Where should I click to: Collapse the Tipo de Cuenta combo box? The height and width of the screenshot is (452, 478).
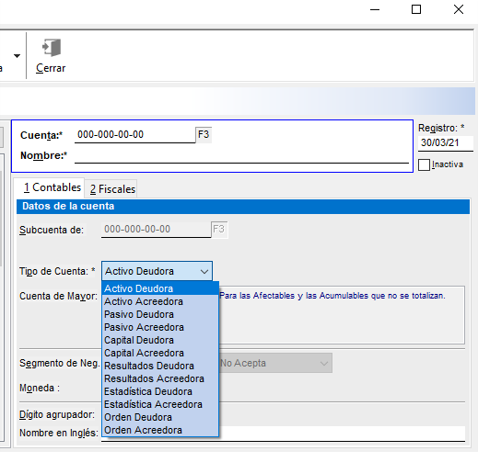(157, 271)
